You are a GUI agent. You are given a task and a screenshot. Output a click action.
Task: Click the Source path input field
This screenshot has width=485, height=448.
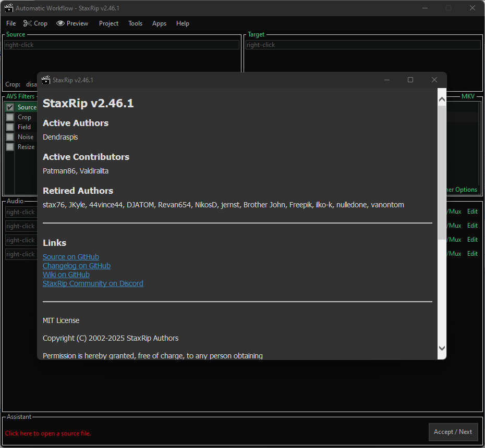point(122,45)
